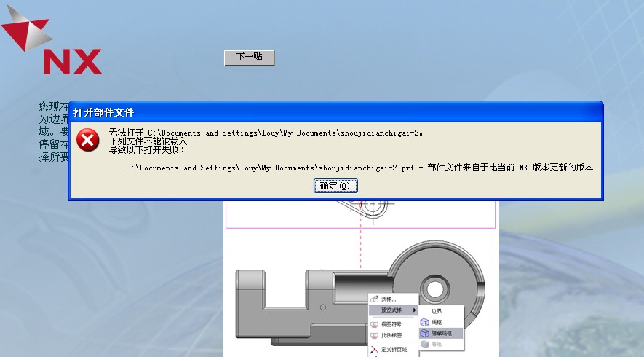
Task: Click the text 下列文件不能被载入
Action: [148, 141]
